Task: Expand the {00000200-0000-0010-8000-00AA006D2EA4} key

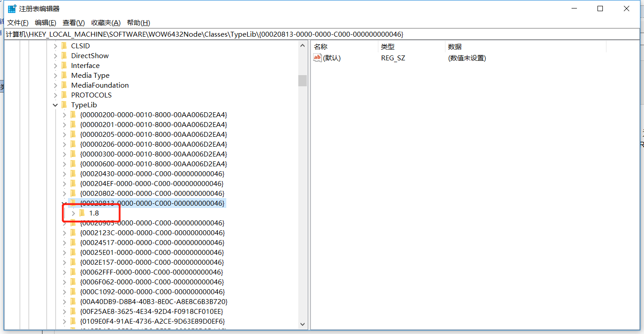Action: point(64,114)
